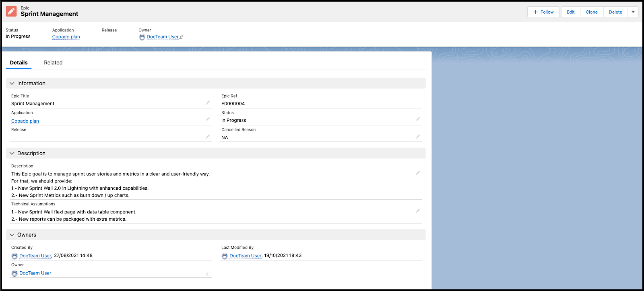The height and width of the screenshot is (291, 644).
Task: Click the Epic Title value Sprint Management
Action: [x=33, y=104]
